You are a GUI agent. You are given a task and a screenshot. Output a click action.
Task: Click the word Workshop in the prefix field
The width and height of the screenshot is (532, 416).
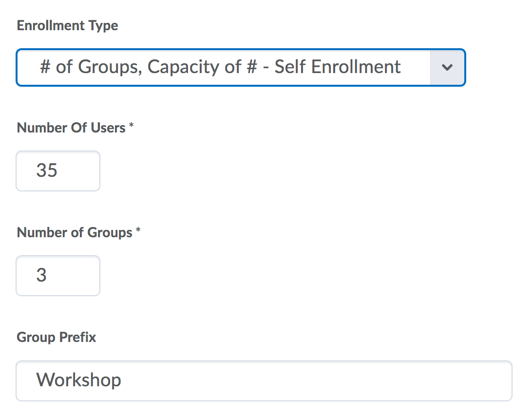coord(79,380)
